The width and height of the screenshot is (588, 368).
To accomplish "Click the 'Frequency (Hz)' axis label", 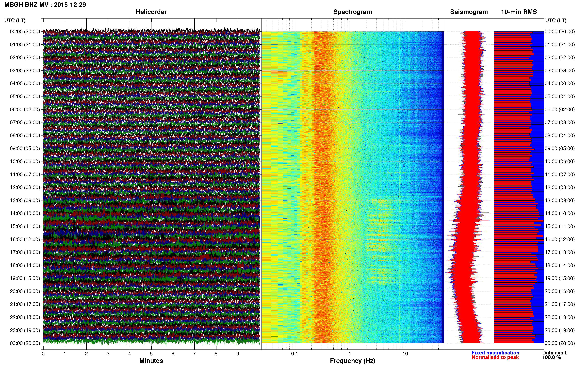I will click(352, 361).
